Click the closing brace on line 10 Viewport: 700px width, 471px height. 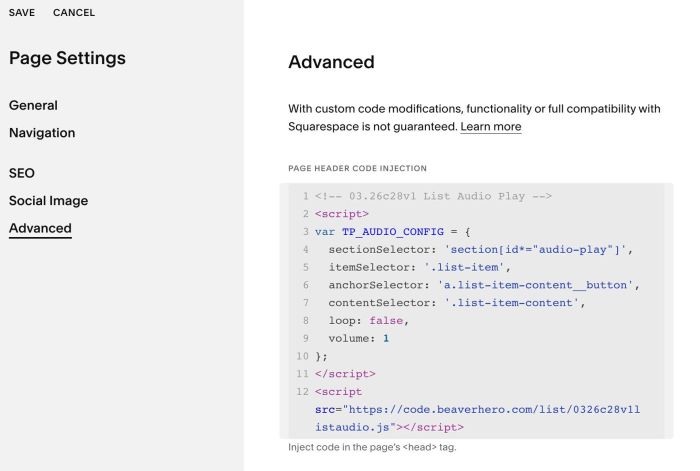(x=321, y=356)
